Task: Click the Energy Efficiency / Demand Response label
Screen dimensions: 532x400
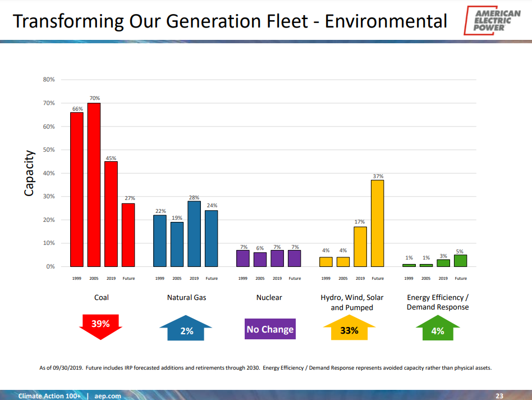Action: coord(438,302)
